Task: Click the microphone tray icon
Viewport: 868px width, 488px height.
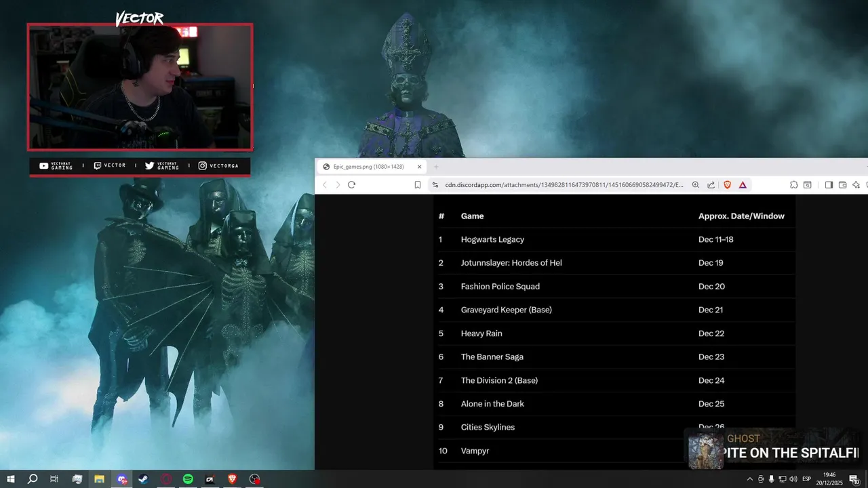Action: 771,479
